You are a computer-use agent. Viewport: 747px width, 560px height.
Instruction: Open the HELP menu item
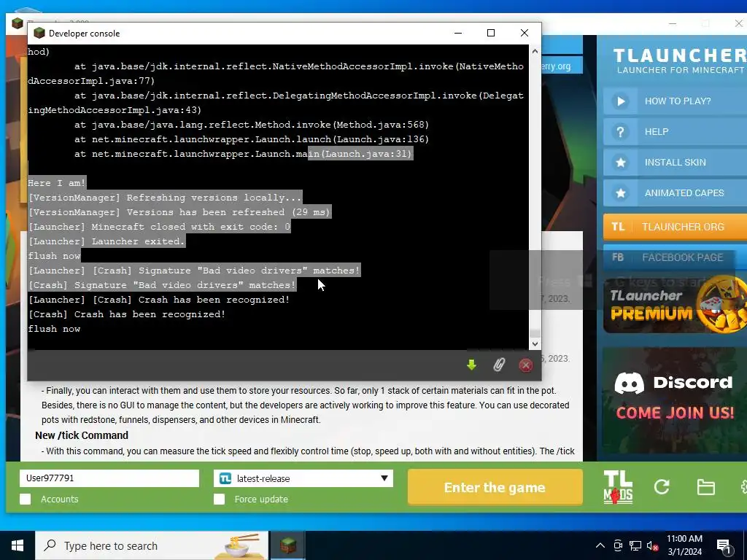pos(657,132)
